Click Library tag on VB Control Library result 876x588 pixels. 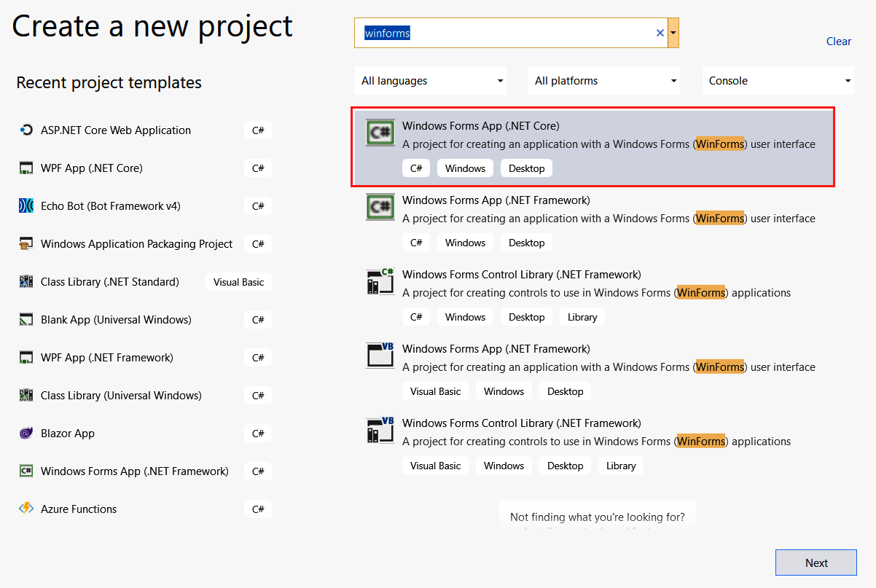tap(621, 466)
